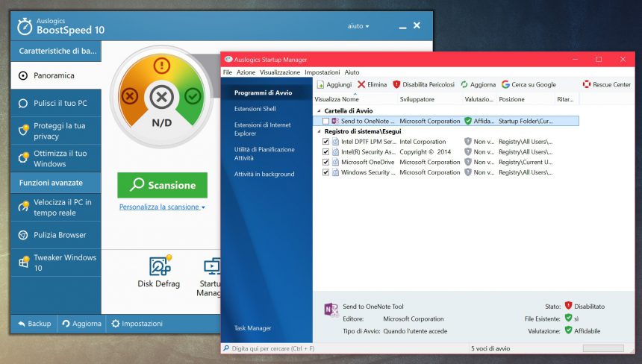
Task: Collapse the Cartella di Avvio group
Action: pyautogui.click(x=319, y=111)
